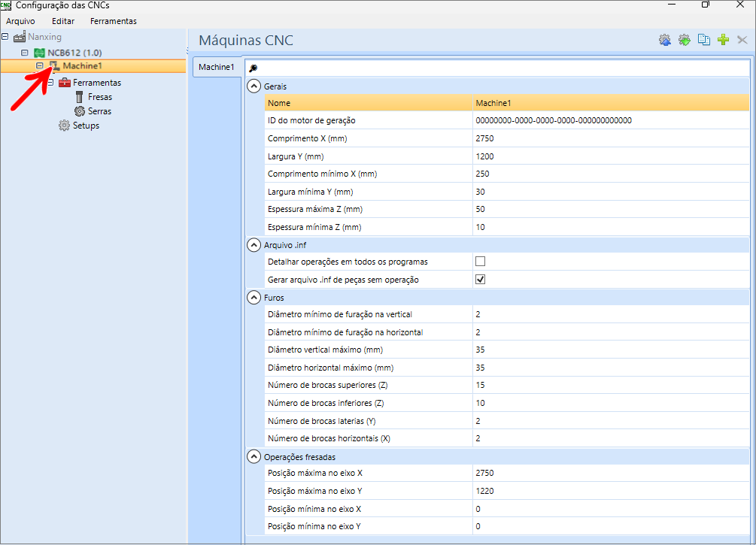756x545 pixels.
Task: Select 'Diâmetro mínimo de furação na horizontal' row label
Action: 345,332
